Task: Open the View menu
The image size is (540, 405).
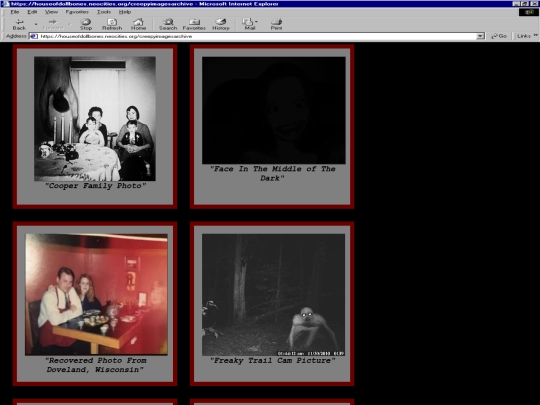Action: 51,12
